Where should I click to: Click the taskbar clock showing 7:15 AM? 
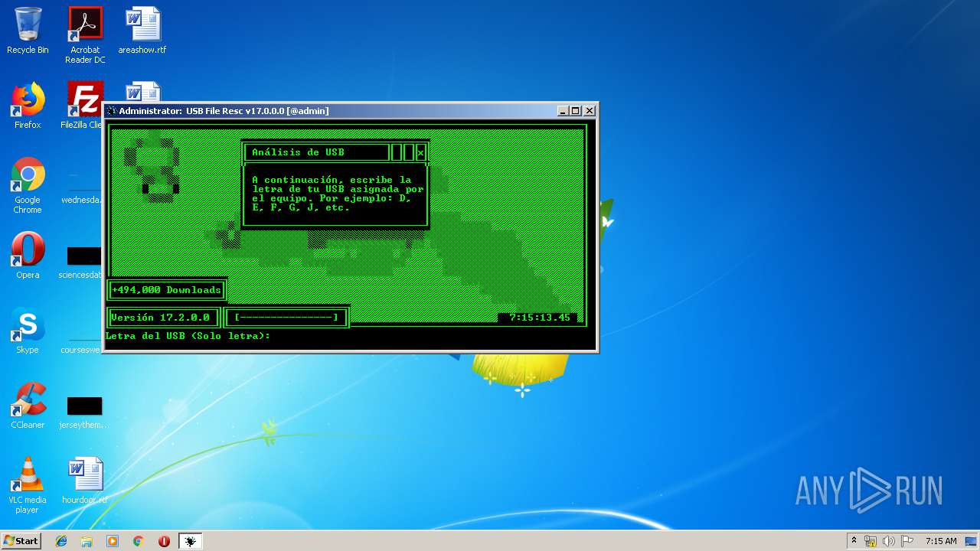pyautogui.click(x=940, y=541)
